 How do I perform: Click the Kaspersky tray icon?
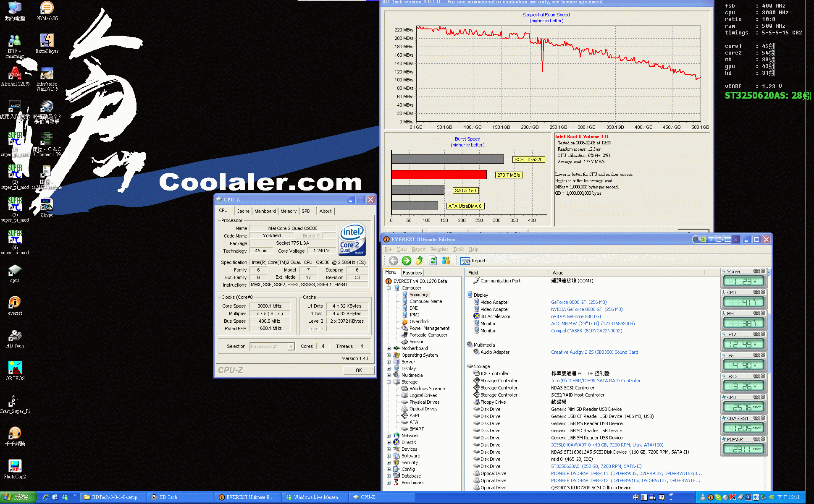coord(733,497)
